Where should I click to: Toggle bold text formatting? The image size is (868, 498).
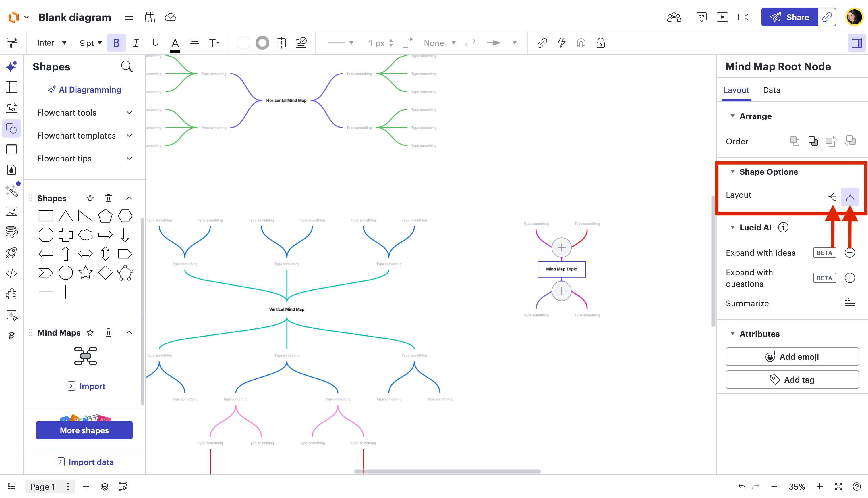tap(116, 43)
